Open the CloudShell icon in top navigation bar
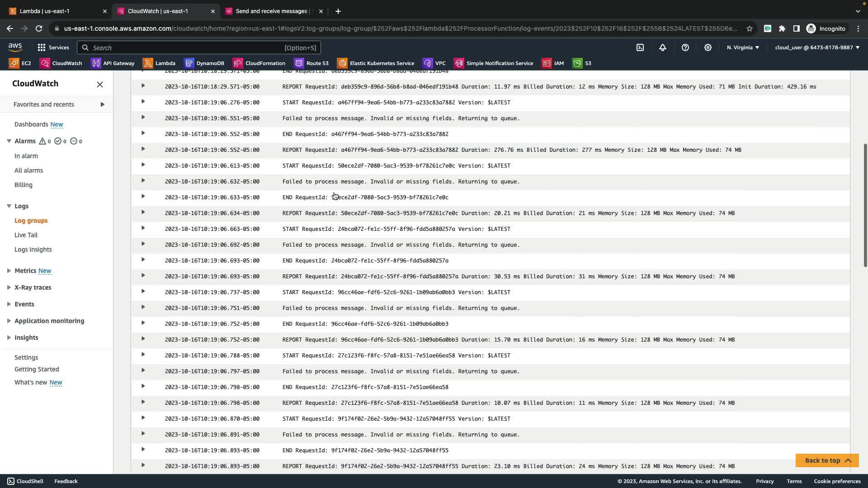Screen dimensions: 868x488 [640, 47]
